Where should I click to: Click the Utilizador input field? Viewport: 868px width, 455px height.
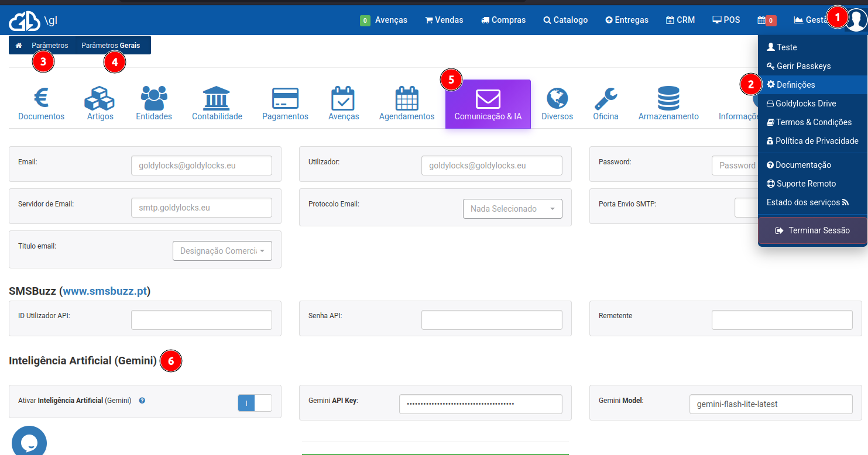[492, 166]
